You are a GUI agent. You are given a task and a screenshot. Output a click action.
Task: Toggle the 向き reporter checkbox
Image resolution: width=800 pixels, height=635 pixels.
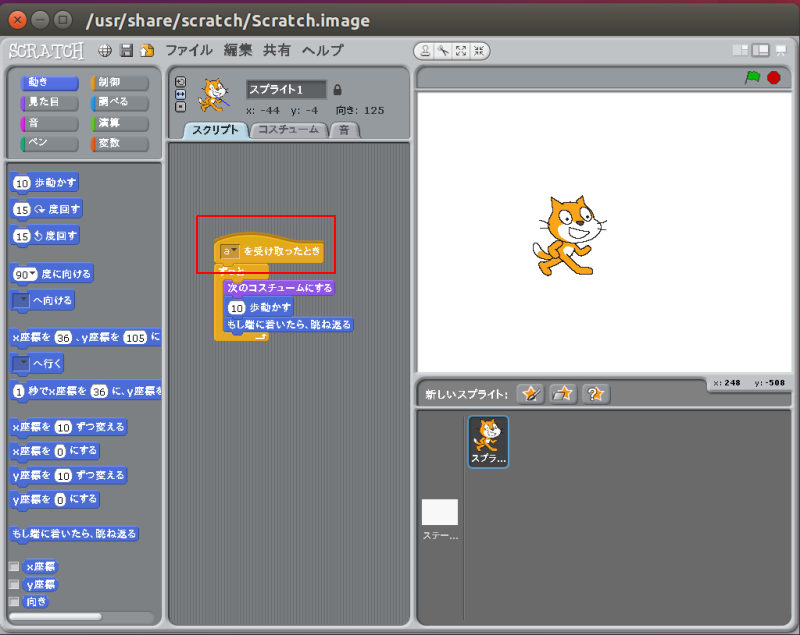(14, 601)
